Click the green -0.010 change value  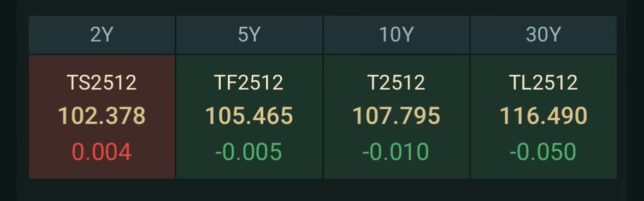pyautogui.click(x=396, y=152)
